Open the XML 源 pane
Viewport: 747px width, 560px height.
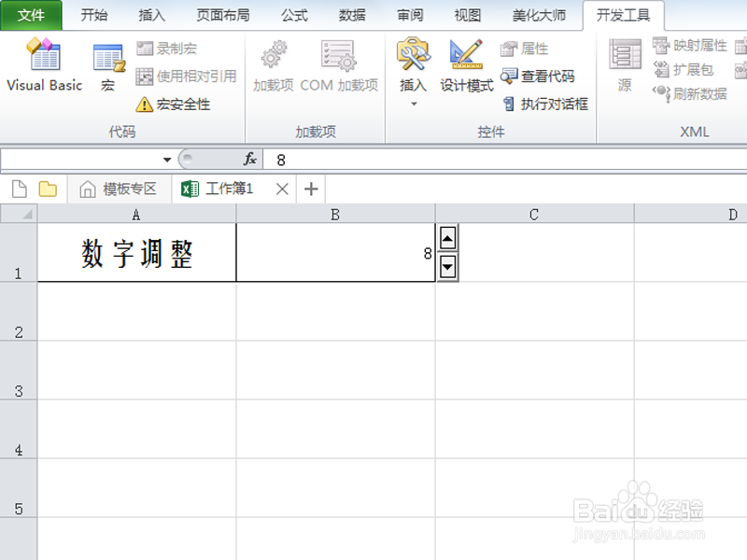click(625, 65)
